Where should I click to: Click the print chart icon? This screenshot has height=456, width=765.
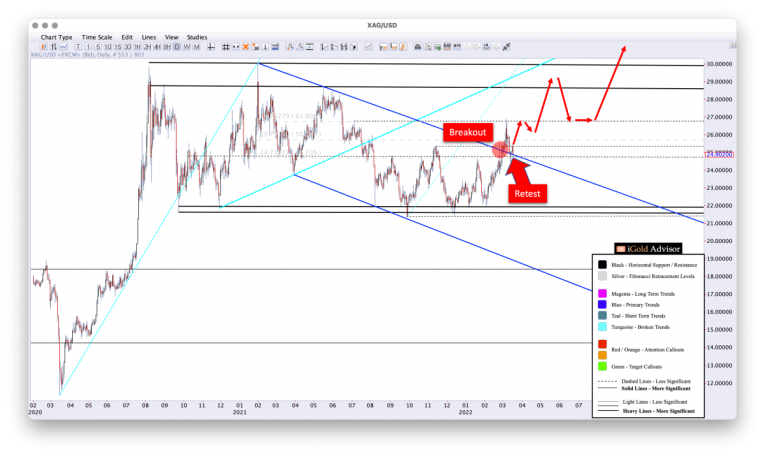pos(418,46)
